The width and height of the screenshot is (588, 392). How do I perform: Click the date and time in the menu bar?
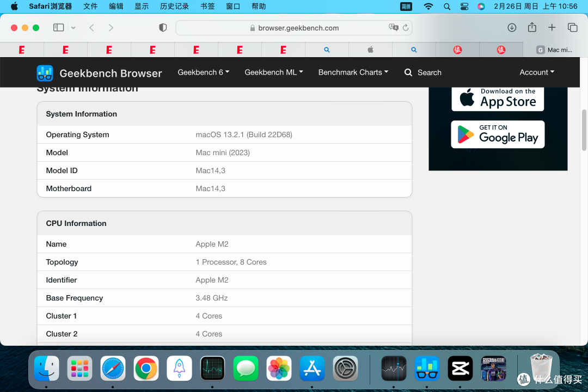pos(536,7)
